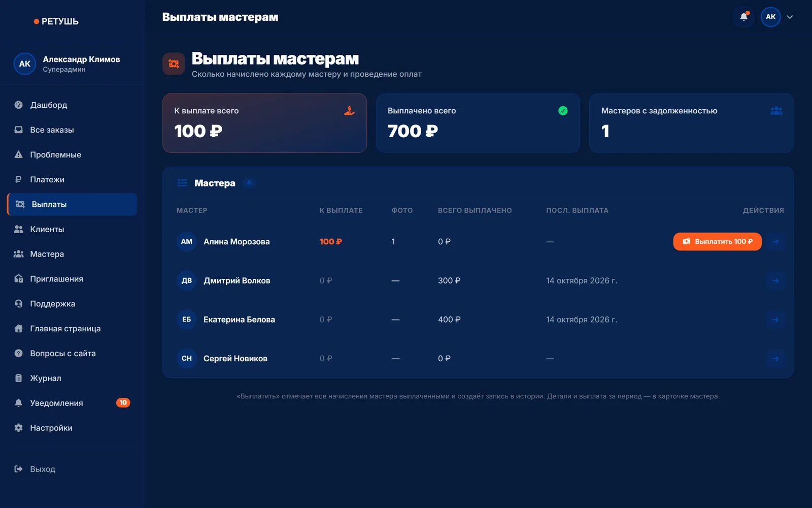This screenshot has height=508, width=812.
Task: Click the РЕТУШЬ logo
Action: coord(56,21)
